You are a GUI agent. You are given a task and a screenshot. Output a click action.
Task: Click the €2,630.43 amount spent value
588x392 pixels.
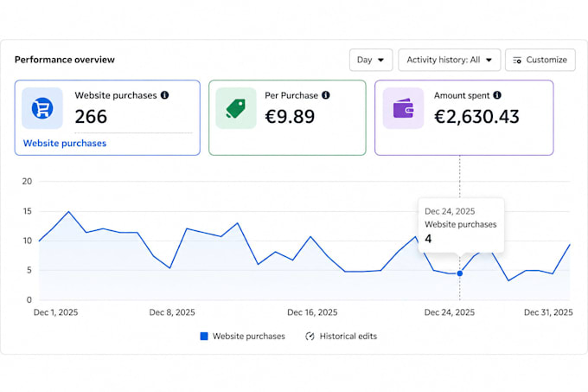pos(476,116)
